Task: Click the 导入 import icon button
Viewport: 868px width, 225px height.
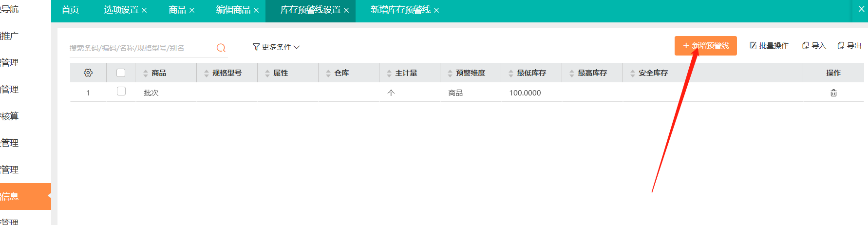Action: tap(814, 46)
